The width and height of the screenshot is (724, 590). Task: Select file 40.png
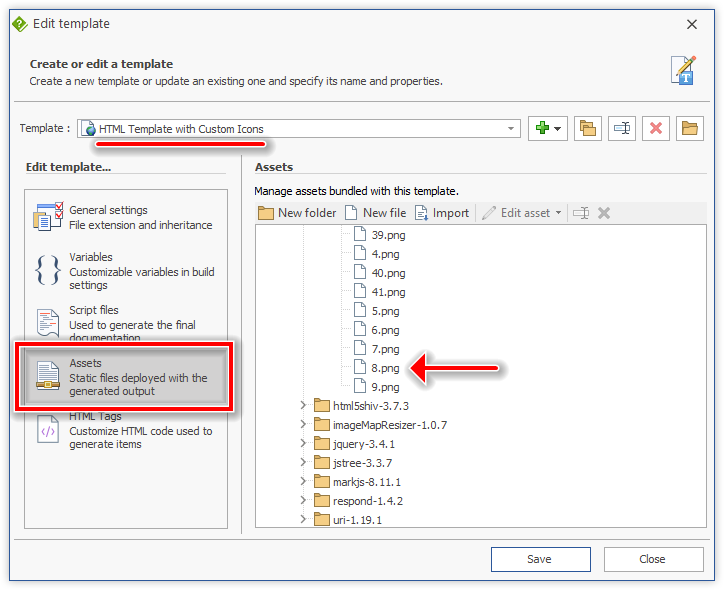pyautogui.click(x=388, y=273)
